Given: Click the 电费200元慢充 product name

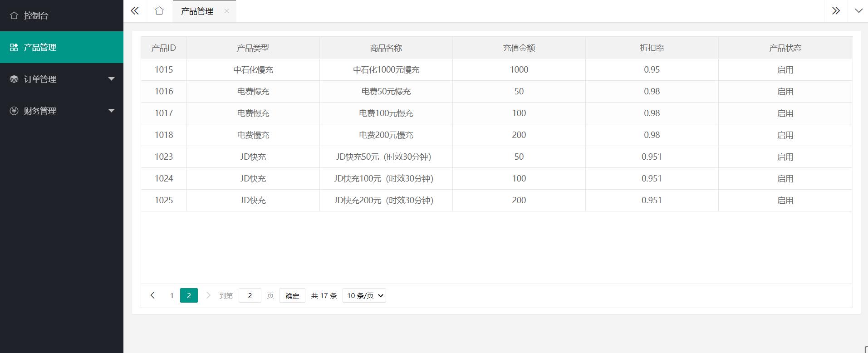Looking at the screenshot, I should coord(386,135).
